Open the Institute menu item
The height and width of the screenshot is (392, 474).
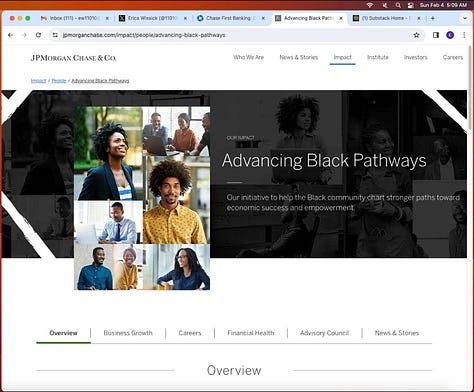tap(378, 57)
